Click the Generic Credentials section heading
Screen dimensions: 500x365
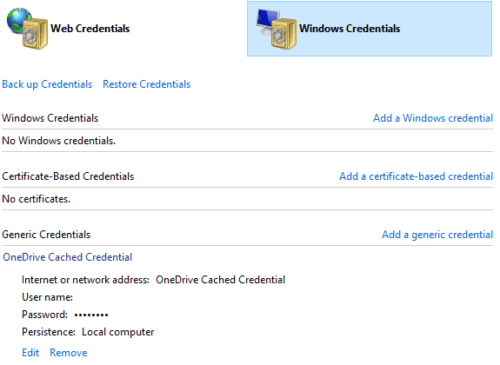point(46,235)
